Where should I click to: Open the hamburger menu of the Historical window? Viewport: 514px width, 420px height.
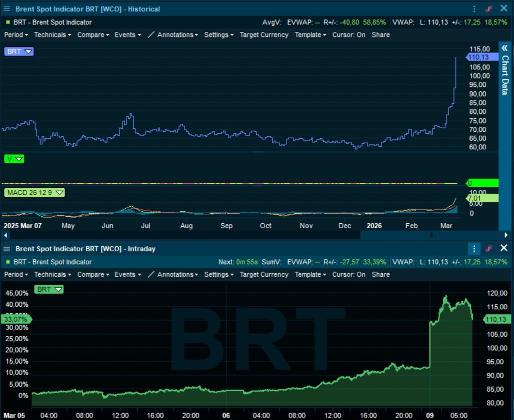6,9
